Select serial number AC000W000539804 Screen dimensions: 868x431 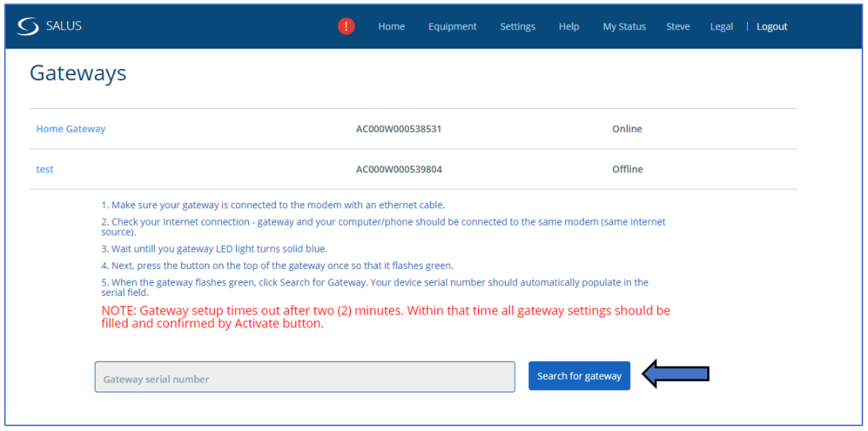(x=399, y=169)
